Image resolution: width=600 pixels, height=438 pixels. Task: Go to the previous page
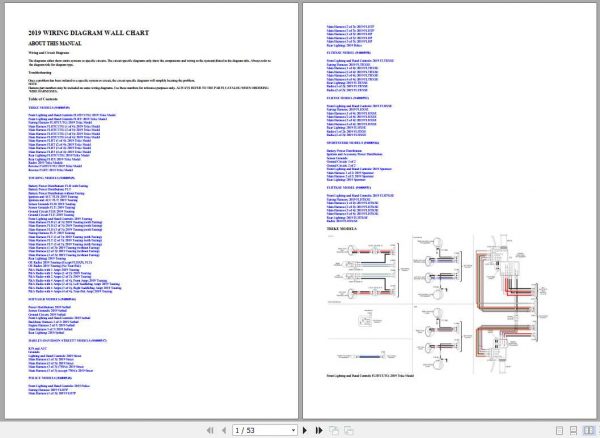(224, 430)
